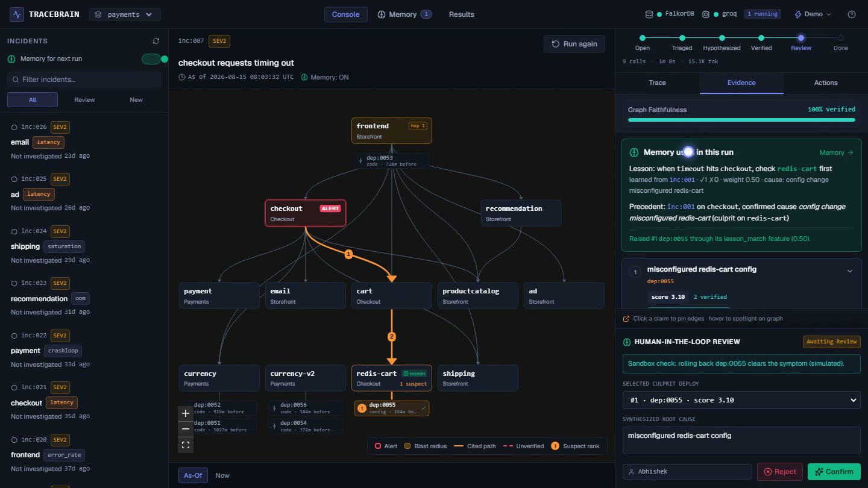868x488 pixels.
Task: Click suspect deploy chip dep:0055
Action: pyautogui.click(x=392, y=408)
